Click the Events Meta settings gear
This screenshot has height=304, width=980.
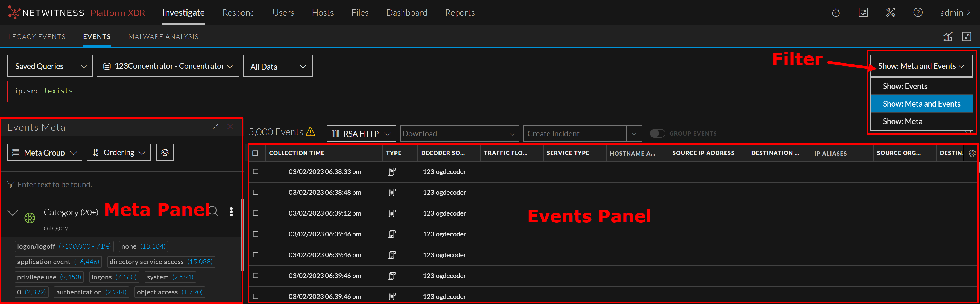pos(165,152)
